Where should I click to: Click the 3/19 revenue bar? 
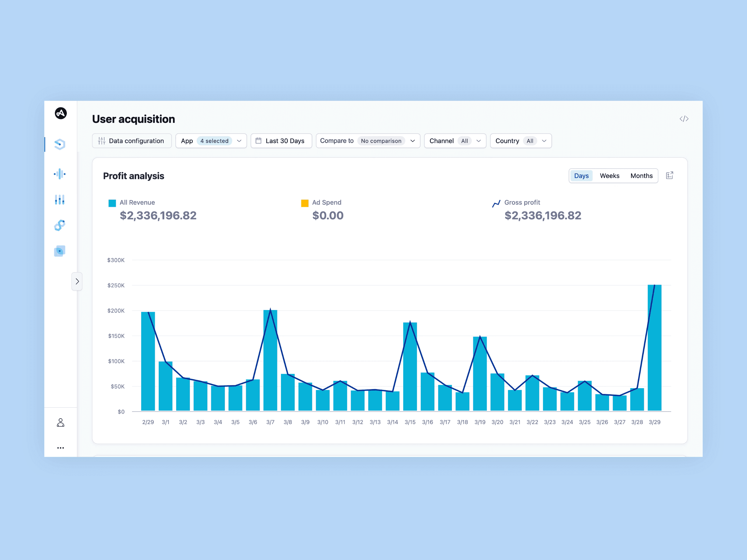480,374
